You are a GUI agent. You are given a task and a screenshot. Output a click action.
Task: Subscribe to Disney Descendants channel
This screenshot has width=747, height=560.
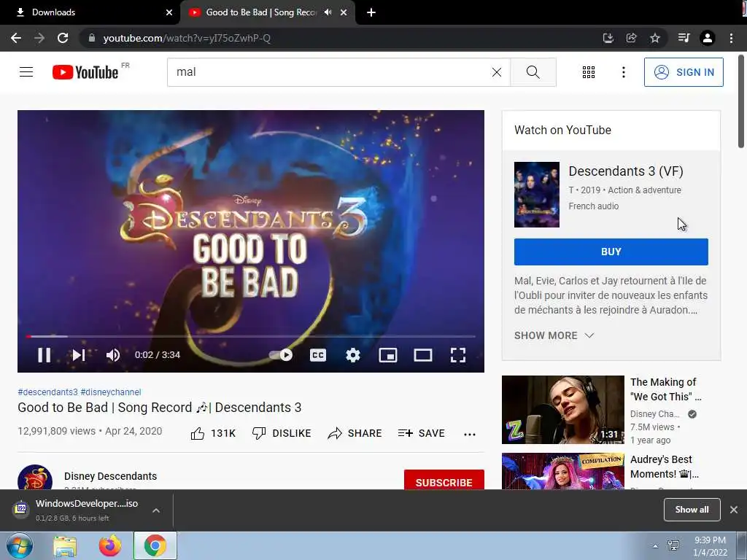pos(444,481)
